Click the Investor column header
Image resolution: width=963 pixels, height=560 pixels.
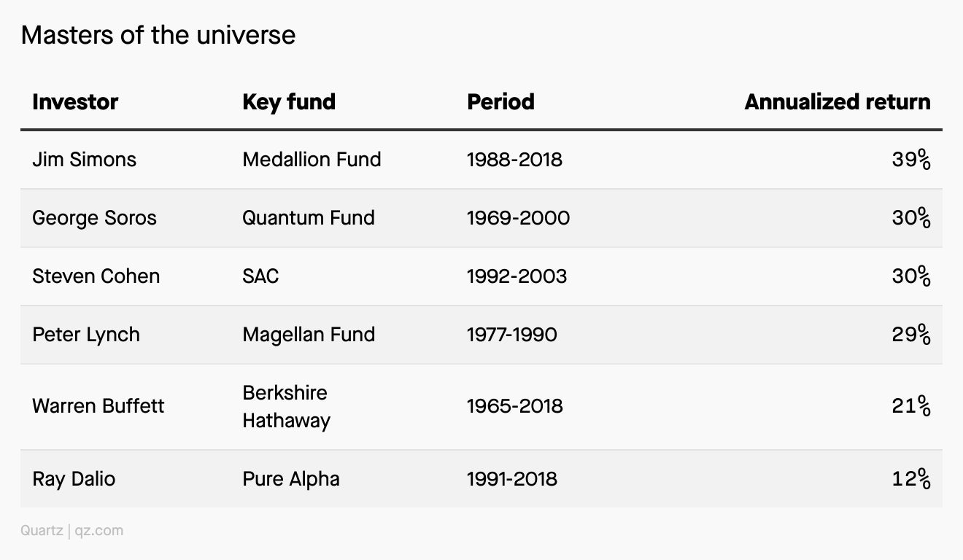click(75, 102)
